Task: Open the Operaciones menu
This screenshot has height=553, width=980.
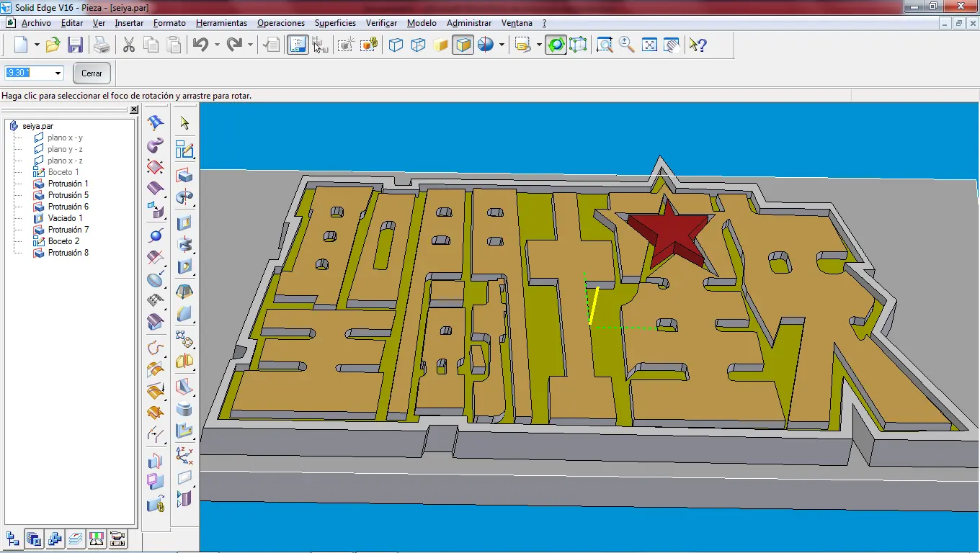Action: click(280, 23)
